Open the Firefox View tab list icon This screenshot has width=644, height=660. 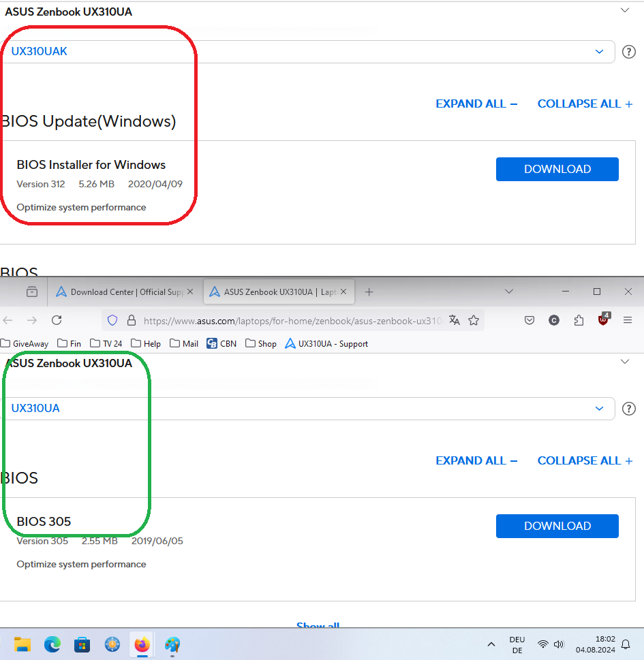tap(32, 292)
